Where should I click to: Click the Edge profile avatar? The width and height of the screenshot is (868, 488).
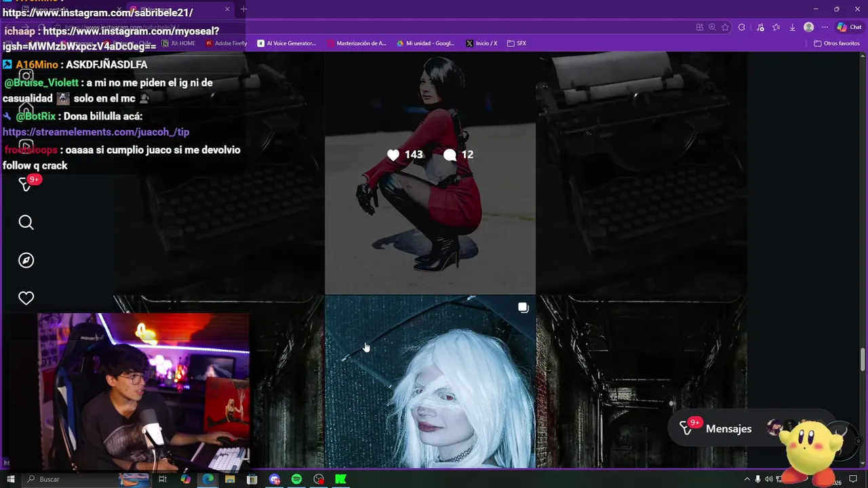pyautogui.click(x=808, y=27)
